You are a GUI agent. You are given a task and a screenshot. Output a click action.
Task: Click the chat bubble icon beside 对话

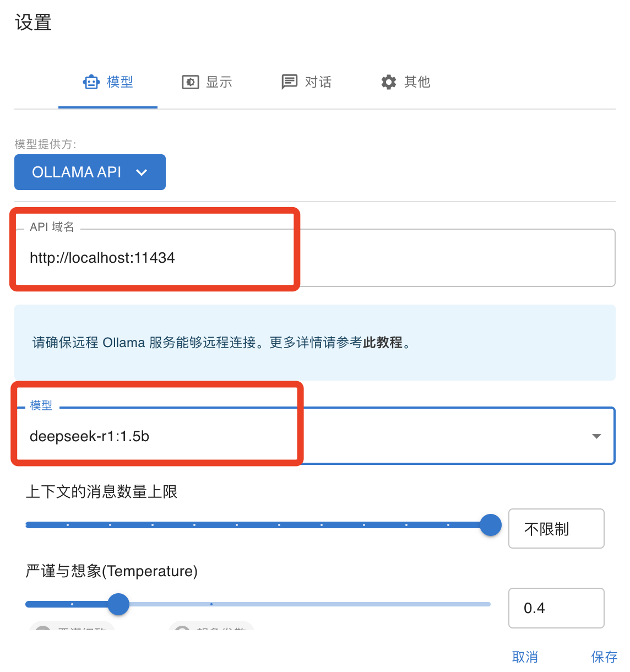(x=290, y=82)
